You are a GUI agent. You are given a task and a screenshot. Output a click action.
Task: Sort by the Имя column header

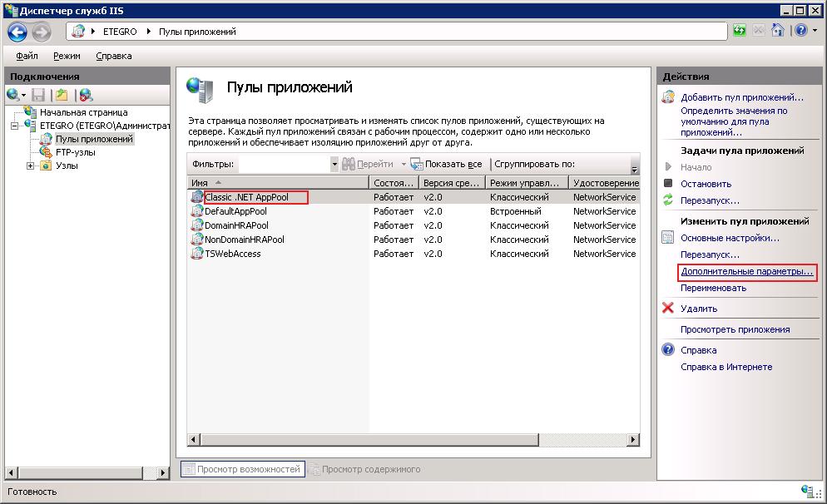[x=277, y=183]
